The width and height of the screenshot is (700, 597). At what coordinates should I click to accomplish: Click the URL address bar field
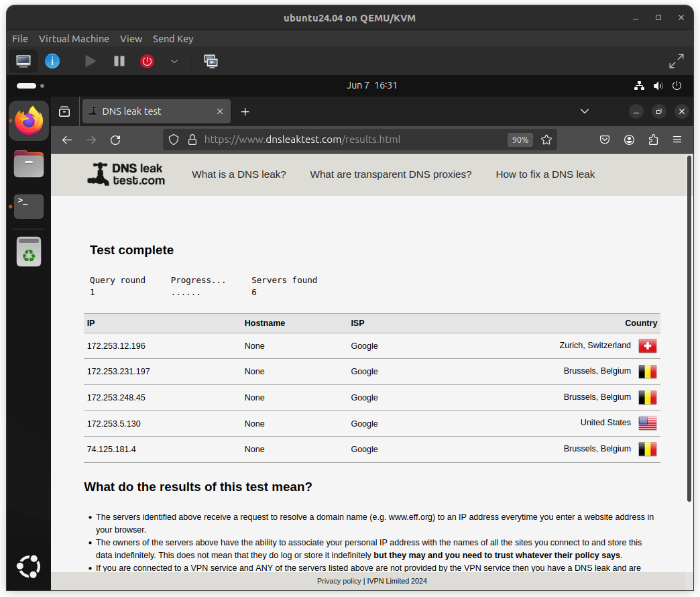pos(349,140)
